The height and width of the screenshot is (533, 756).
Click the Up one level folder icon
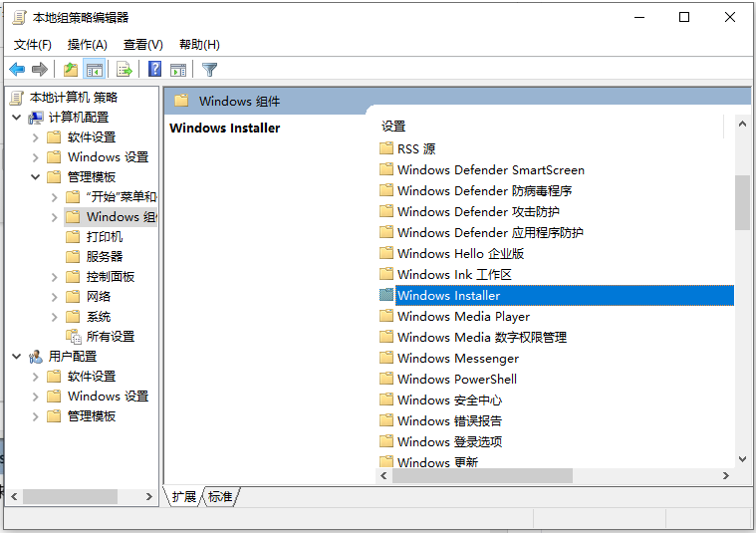click(71, 70)
